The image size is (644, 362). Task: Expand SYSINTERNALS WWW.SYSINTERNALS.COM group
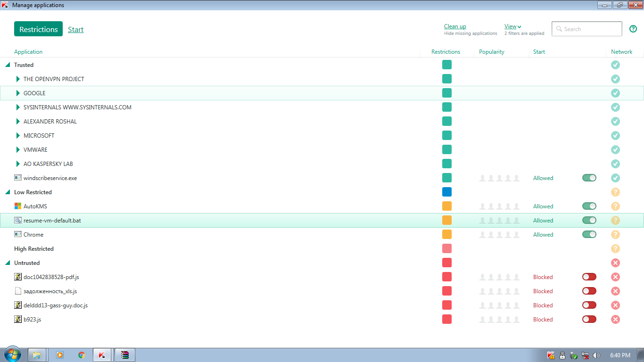18,107
